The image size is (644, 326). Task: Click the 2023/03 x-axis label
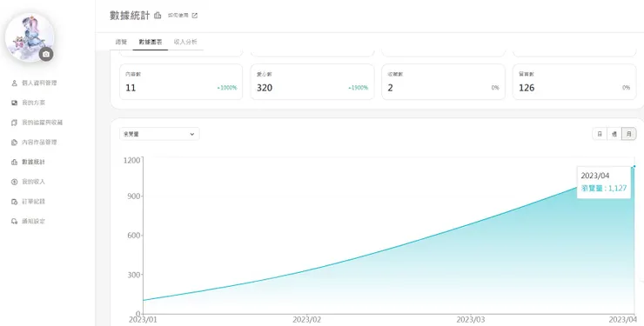click(x=470, y=319)
